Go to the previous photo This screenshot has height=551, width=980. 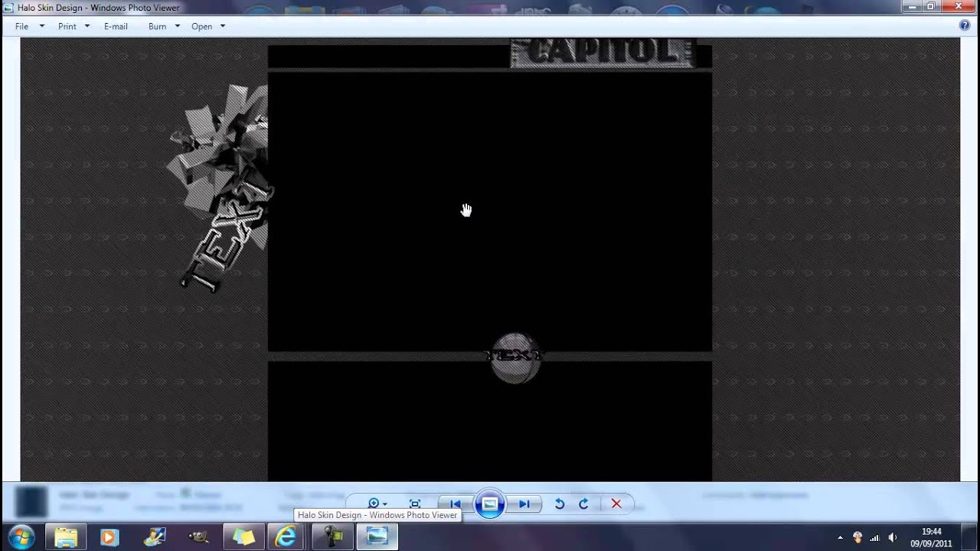point(456,504)
